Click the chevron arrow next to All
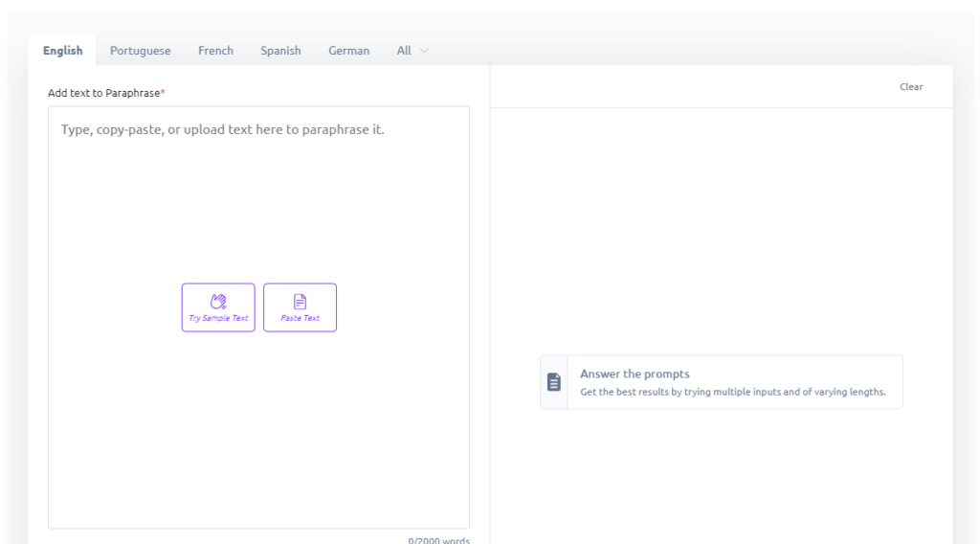980x544 pixels. pyautogui.click(x=424, y=51)
